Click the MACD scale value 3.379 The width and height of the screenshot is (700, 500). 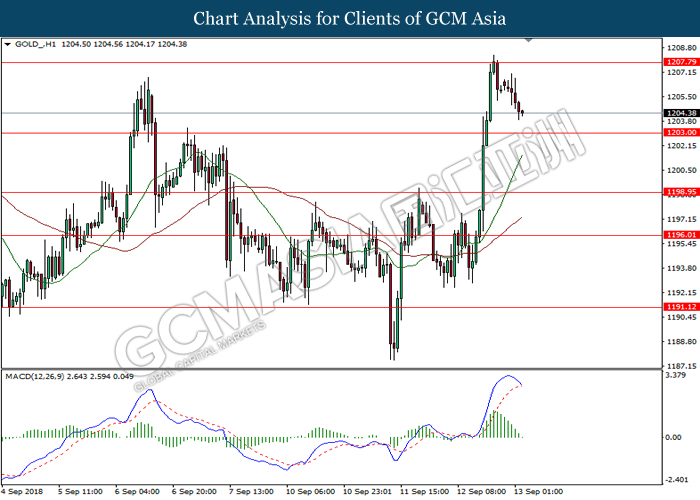(675, 375)
